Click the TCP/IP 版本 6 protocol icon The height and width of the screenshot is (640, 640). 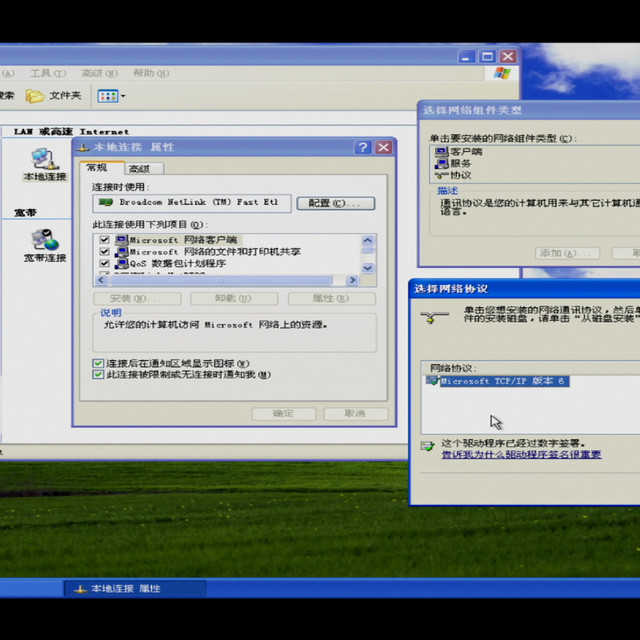(x=432, y=381)
